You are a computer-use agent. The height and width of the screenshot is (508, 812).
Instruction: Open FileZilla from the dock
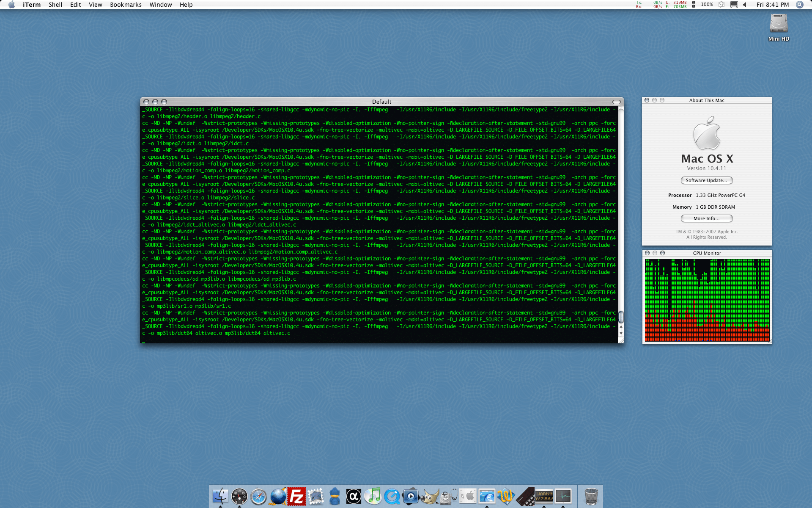[296, 496]
